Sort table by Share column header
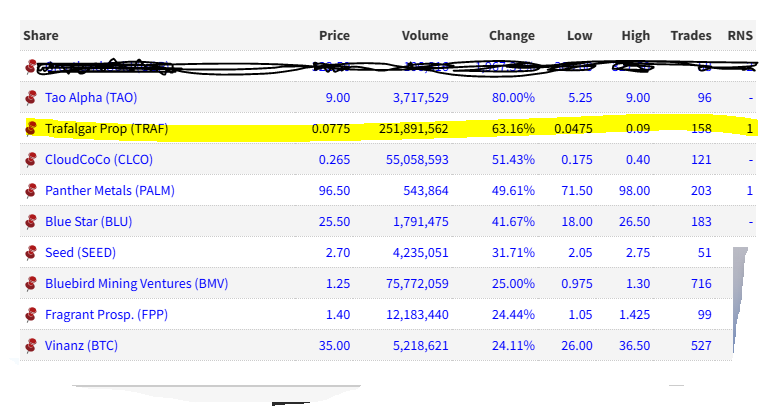The width and height of the screenshot is (772, 407). [41, 35]
